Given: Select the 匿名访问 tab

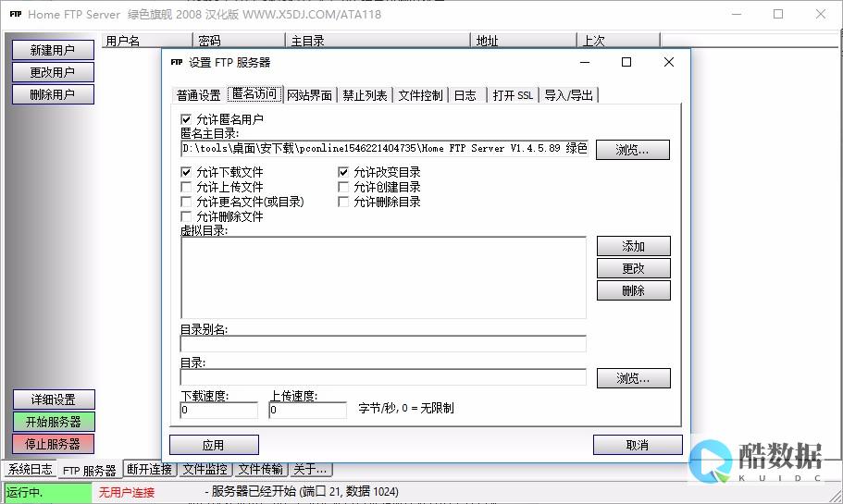Looking at the screenshot, I should [x=254, y=94].
